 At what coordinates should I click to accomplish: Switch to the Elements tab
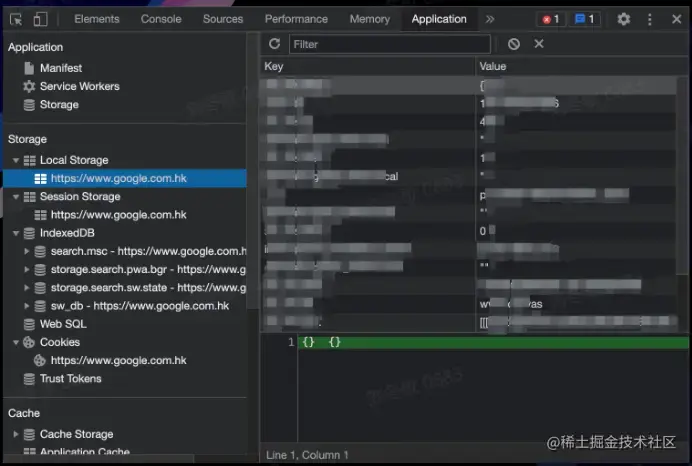click(x=97, y=19)
